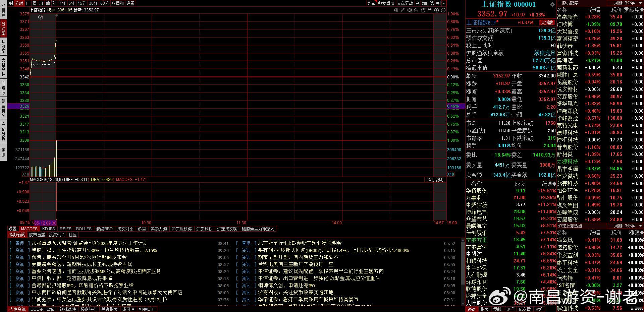Open 设置 in the period toolbar
Screen dimensions: 644x312
click(x=130, y=3)
